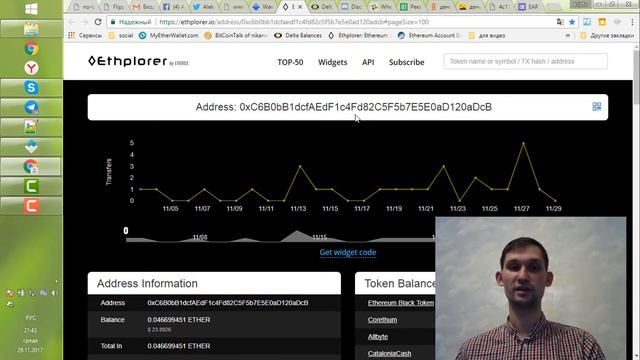This screenshot has width=640, height=360.
Task: Adjust the chart range slider handle
Action: click(126, 231)
